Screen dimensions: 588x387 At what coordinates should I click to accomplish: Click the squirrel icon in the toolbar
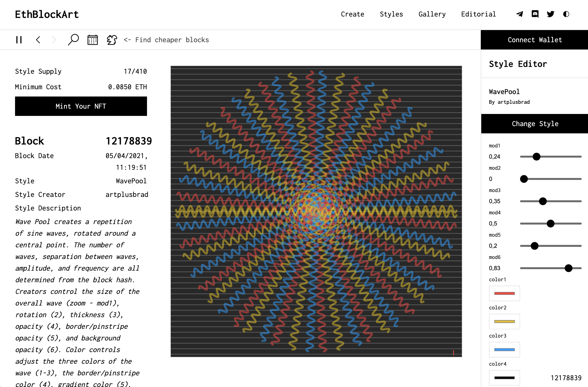(111, 40)
